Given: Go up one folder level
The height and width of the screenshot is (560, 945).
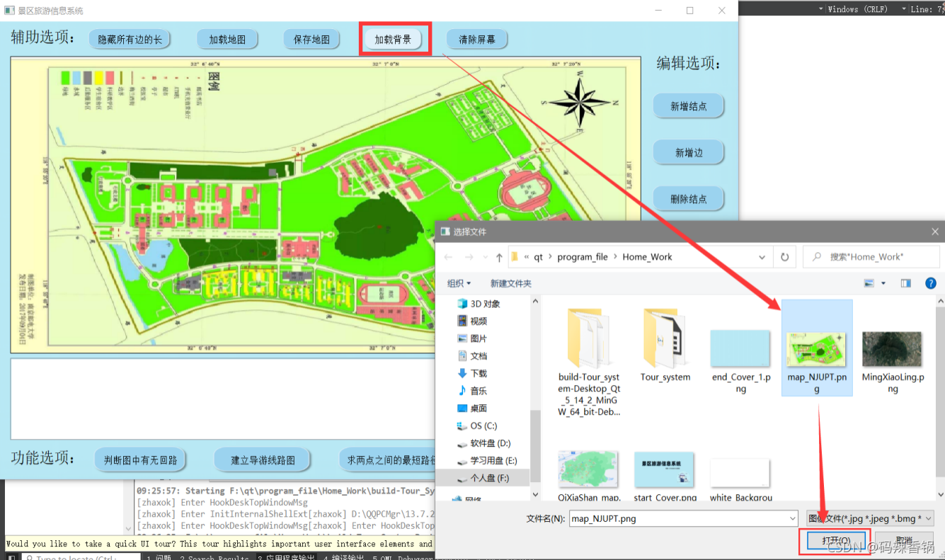Looking at the screenshot, I should [500, 257].
